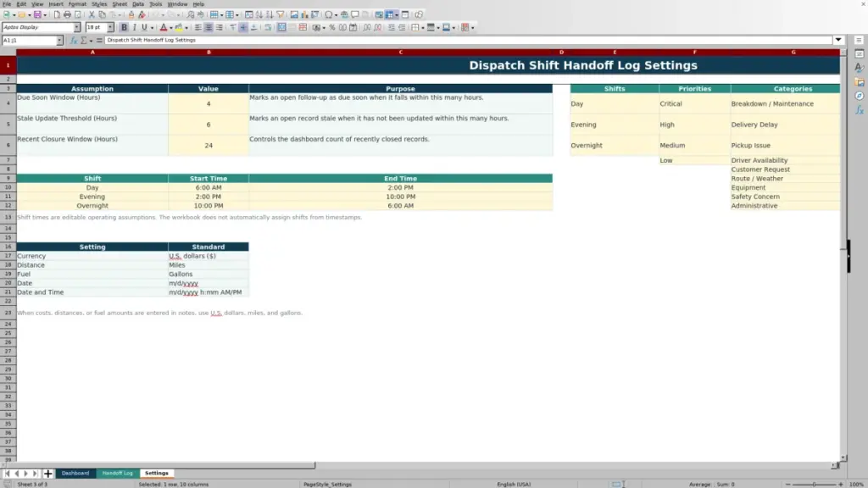Click in the formula input line
Screen dimensions: 868x488
tap(468, 40)
